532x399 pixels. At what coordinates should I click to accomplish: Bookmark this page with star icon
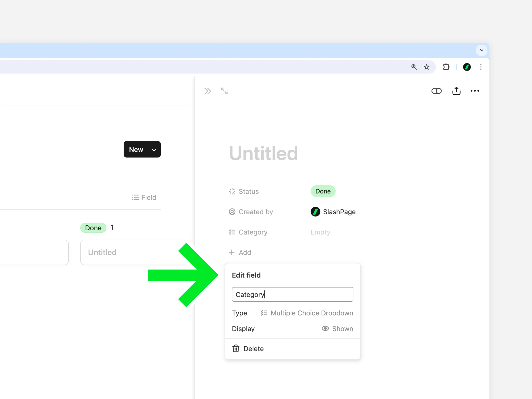click(x=426, y=67)
